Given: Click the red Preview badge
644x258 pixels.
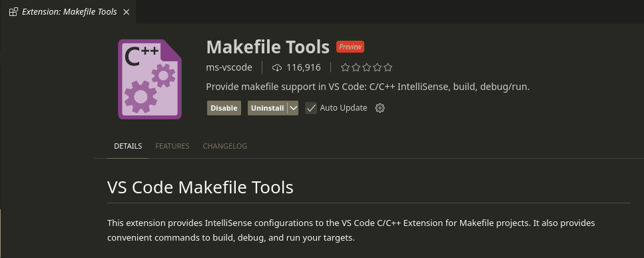Looking at the screenshot, I should 350,47.
